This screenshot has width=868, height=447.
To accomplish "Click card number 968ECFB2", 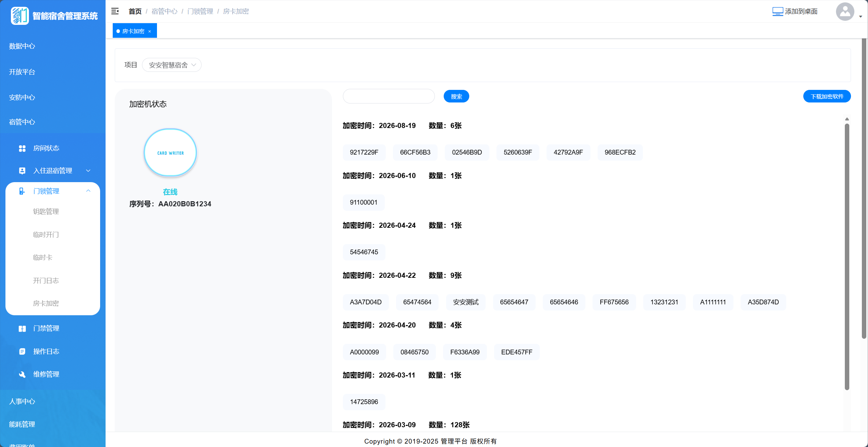I will 620,152.
